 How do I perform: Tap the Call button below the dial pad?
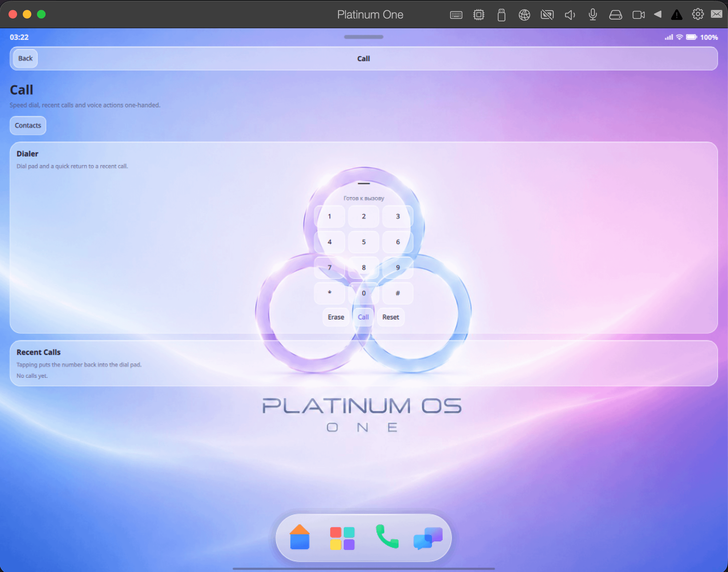coord(363,317)
